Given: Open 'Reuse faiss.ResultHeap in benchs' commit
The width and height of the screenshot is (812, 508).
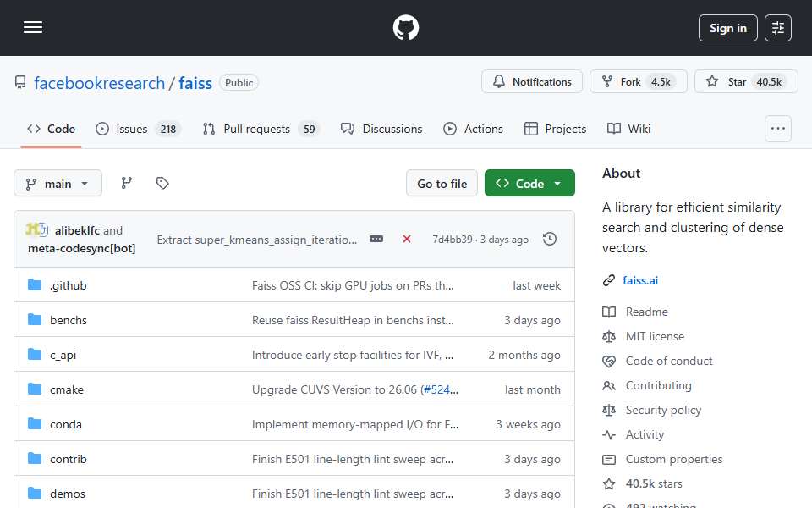Looking at the screenshot, I should (x=353, y=320).
